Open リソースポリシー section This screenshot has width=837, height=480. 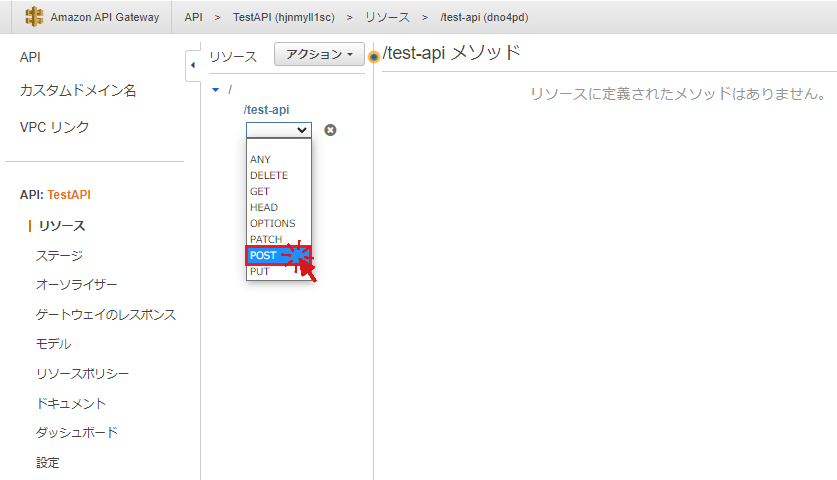pos(82,374)
